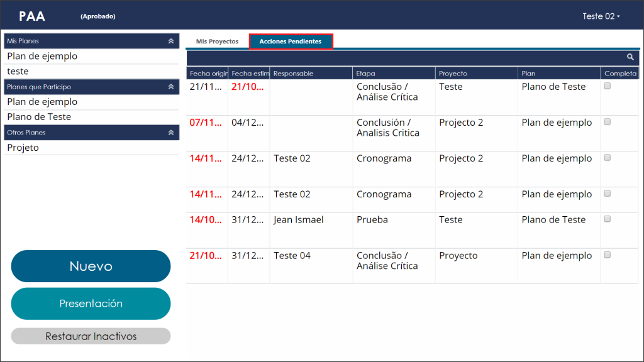644x362 pixels.
Task: Select Plano de Teste in the sidebar
Action: pos(91,117)
